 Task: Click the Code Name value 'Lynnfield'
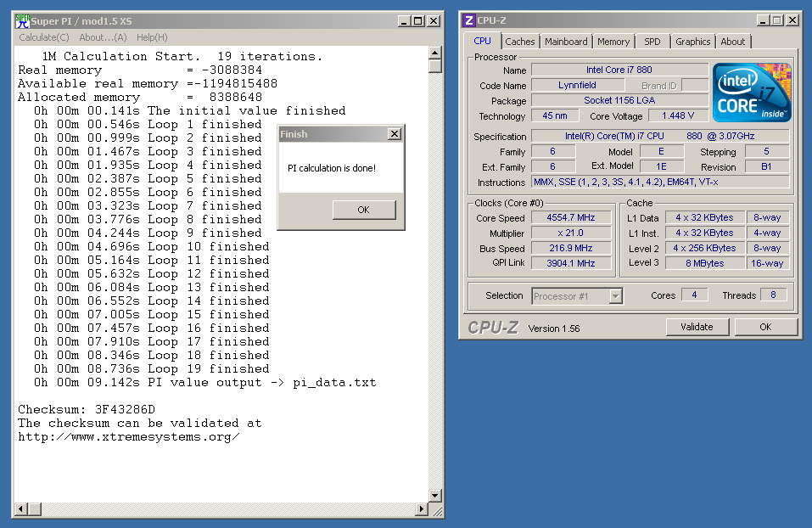[578, 85]
